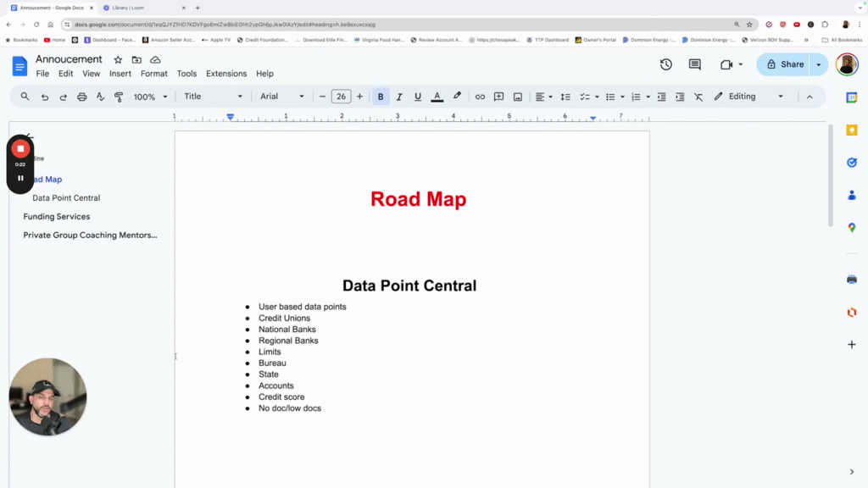
Task: Expand the Editing mode dropdown
Action: pyautogui.click(x=749, y=97)
